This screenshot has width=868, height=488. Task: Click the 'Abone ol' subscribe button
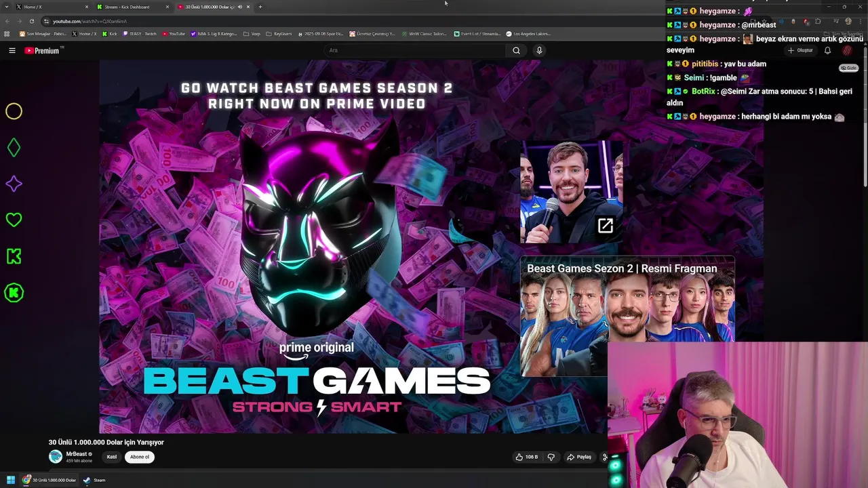[x=140, y=457]
